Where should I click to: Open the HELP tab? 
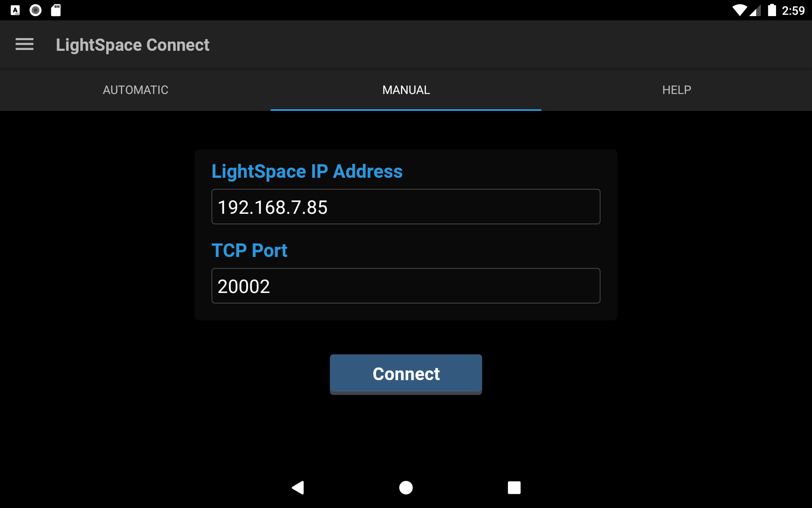676,90
